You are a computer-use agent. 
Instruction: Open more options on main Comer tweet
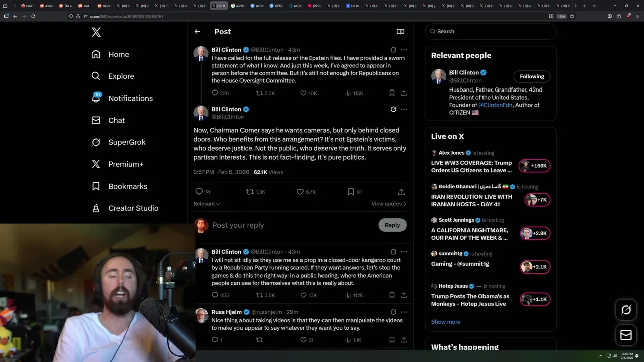(x=404, y=109)
